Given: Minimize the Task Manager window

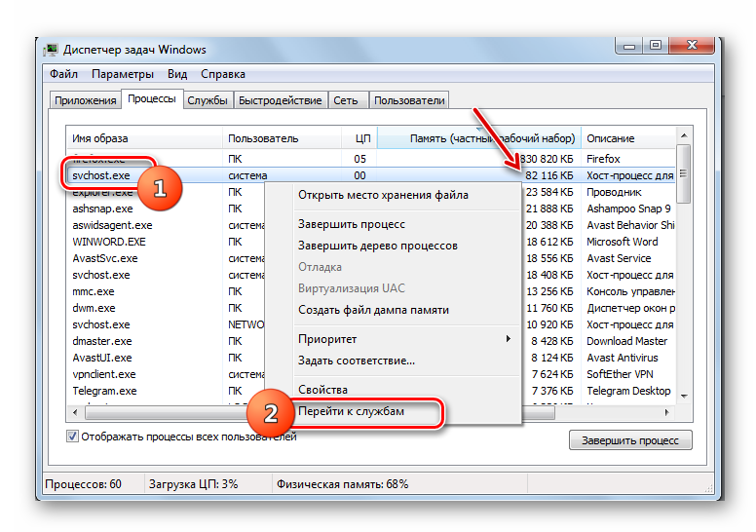Looking at the screenshot, I should (629, 46).
